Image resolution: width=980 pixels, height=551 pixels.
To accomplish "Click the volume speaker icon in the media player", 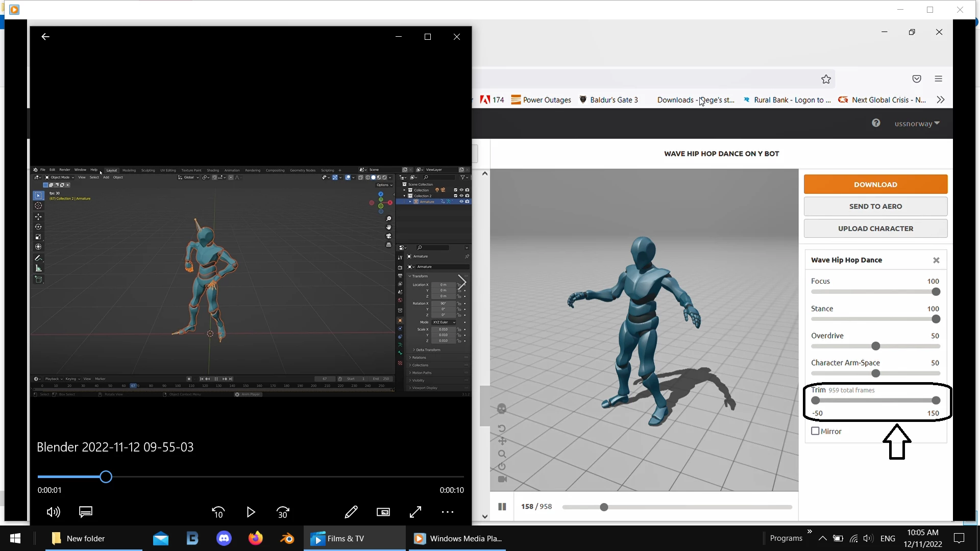I will click(x=53, y=512).
